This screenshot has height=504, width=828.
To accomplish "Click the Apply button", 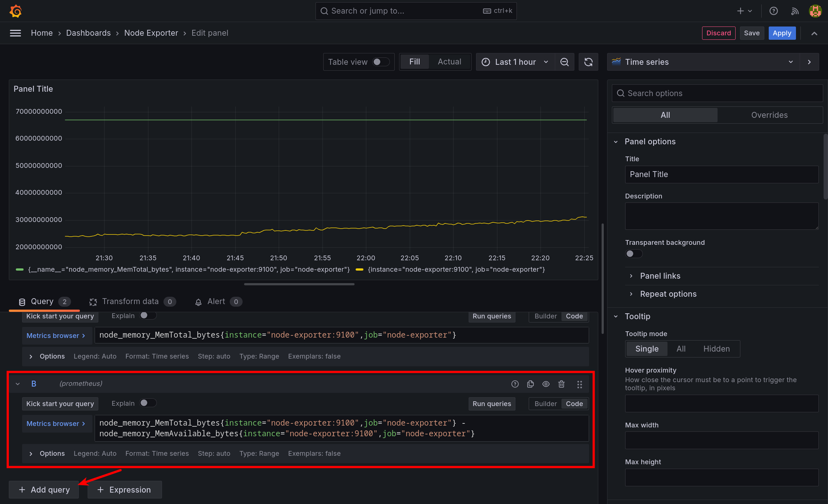I will (x=782, y=33).
